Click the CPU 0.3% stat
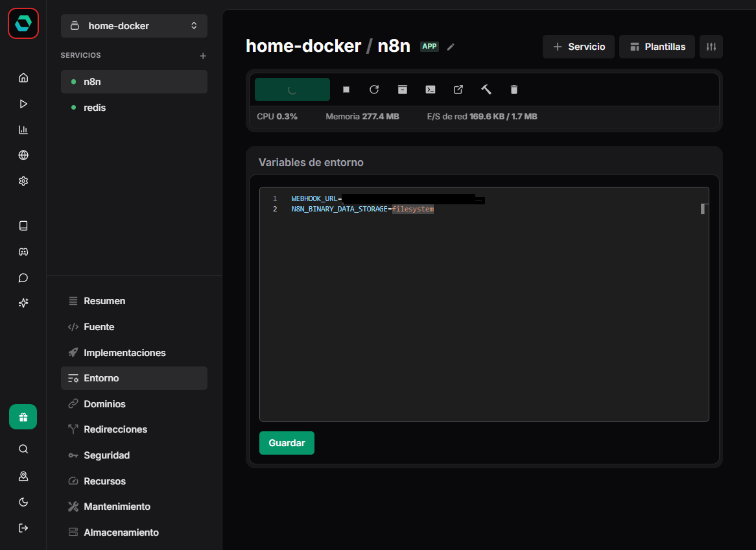Image resolution: width=756 pixels, height=550 pixels. (278, 116)
